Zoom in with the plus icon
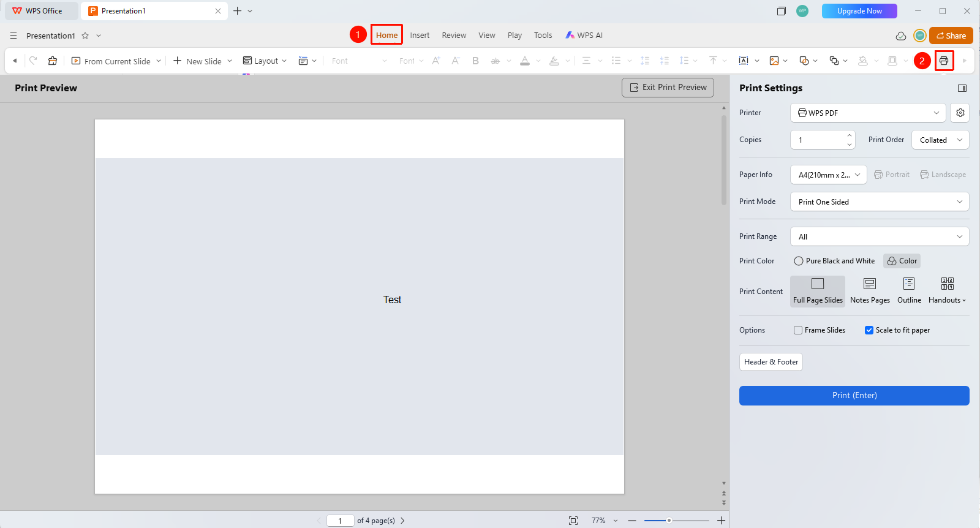980x528 pixels. click(722, 521)
